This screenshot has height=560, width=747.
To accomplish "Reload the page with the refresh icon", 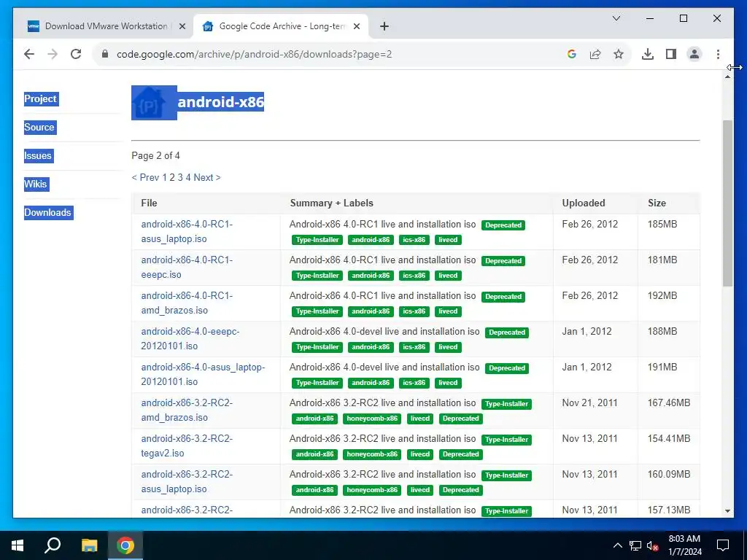I will 76,54.
